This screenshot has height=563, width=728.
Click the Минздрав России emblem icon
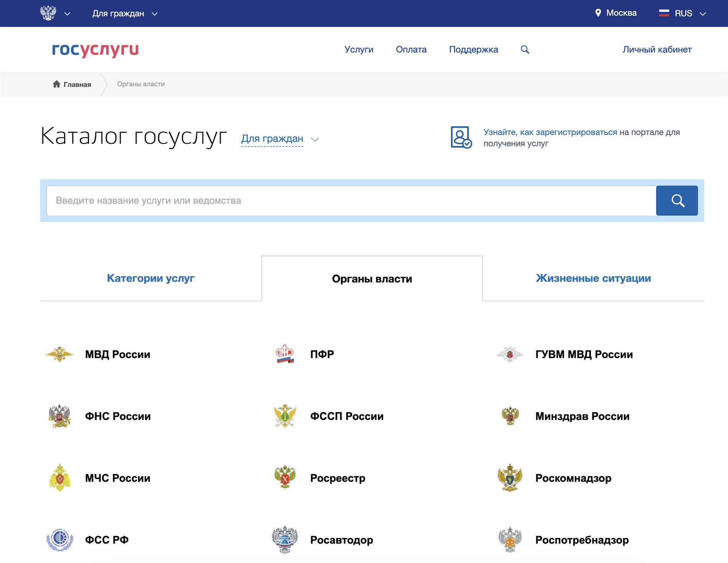coord(510,416)
